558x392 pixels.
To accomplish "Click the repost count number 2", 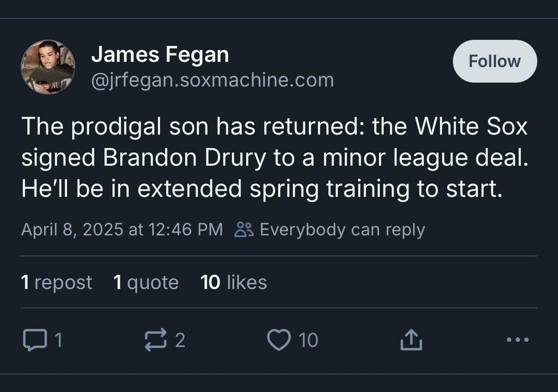I will tap(180, 340).
